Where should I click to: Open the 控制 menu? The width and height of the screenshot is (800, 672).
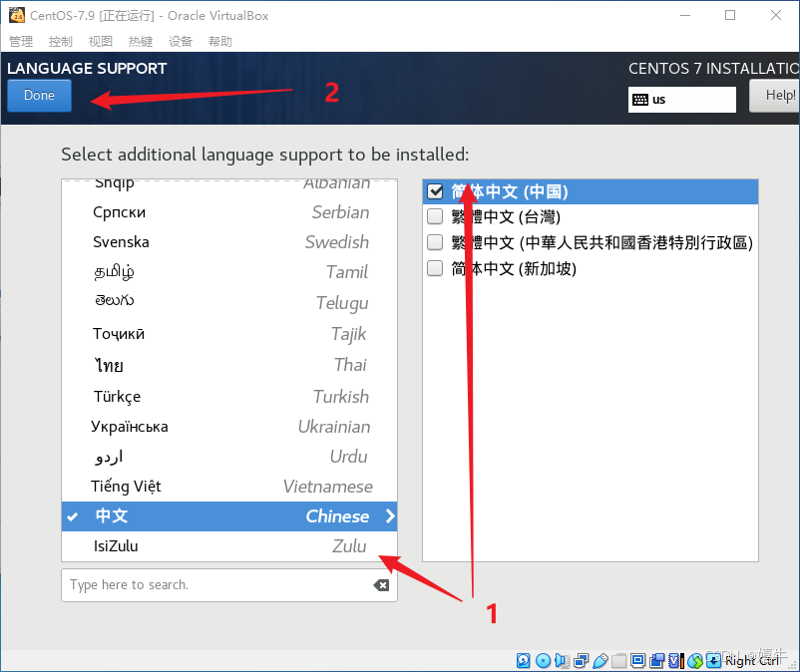point(61,41)
